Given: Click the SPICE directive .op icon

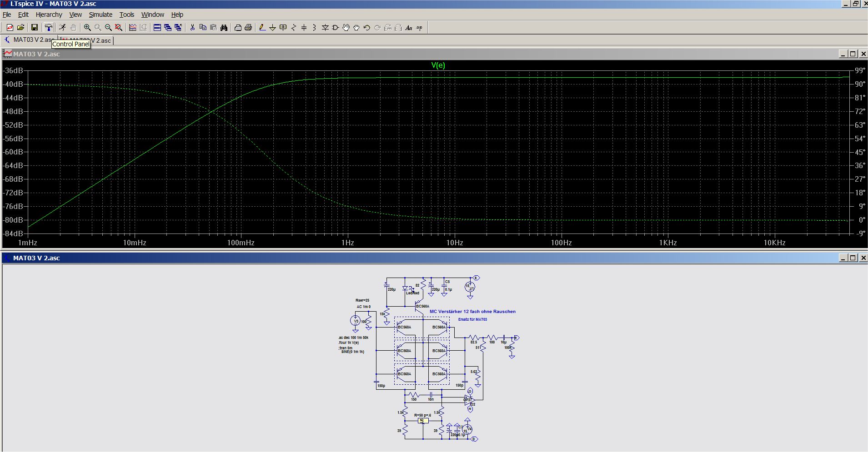Looking at the screenshot, I should click(x=419, y=28).
